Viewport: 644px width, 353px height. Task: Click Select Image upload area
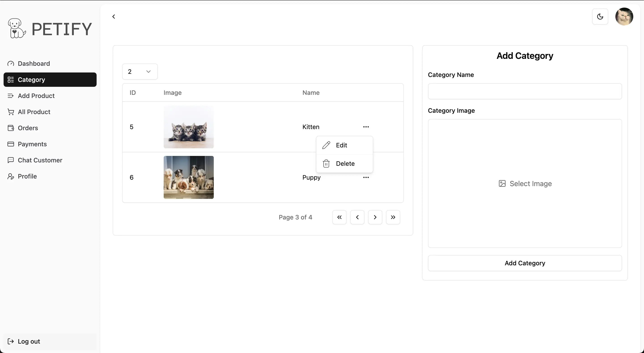tap(525, 184)
